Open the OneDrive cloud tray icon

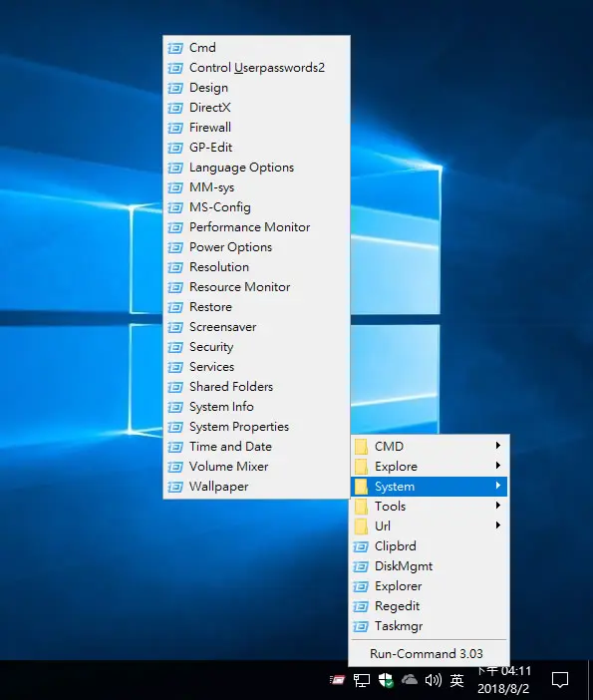(410, 680)
